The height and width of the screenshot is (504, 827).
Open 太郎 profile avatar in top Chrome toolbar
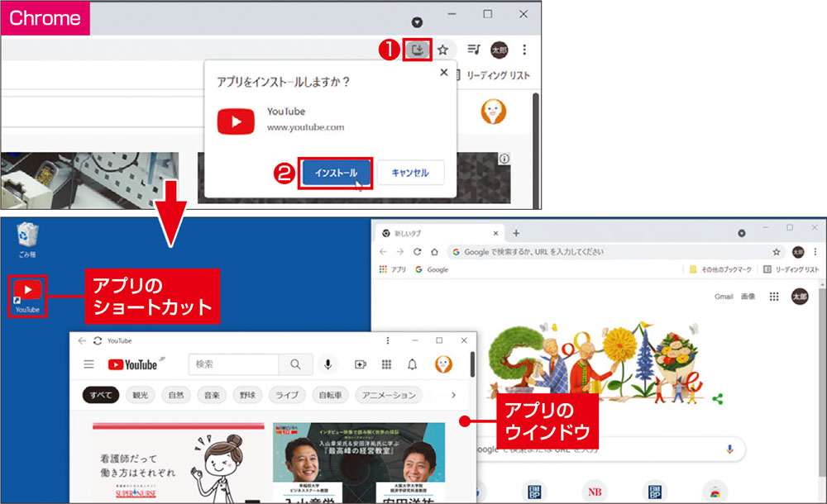[x=499, y=50]
